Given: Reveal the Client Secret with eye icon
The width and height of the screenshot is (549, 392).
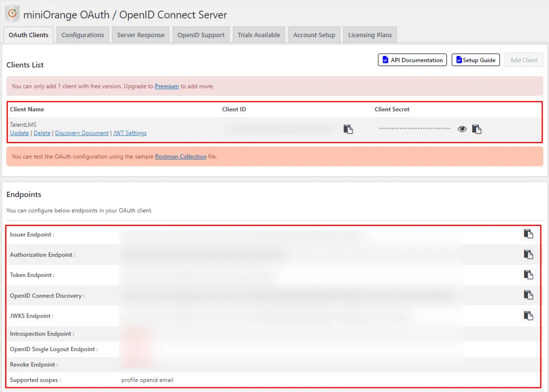Looking at the screenshot, I should click(462, 129).
